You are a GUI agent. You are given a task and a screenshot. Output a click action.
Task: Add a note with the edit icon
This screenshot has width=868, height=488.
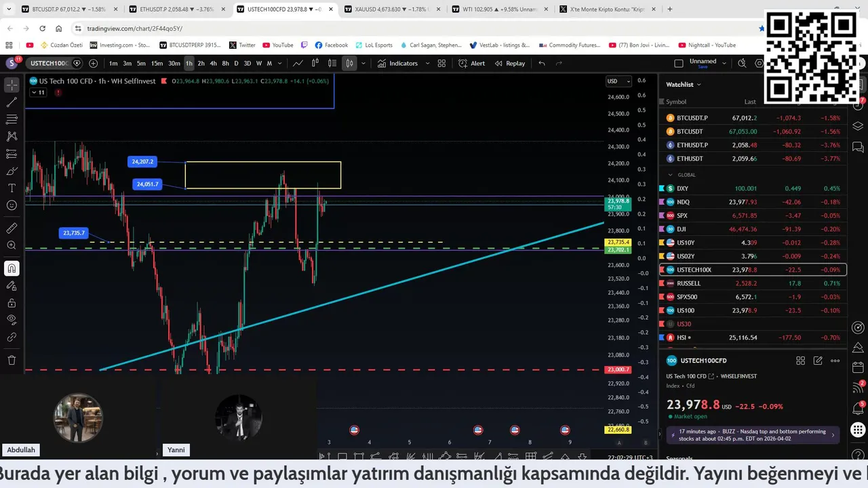[818, 361]
